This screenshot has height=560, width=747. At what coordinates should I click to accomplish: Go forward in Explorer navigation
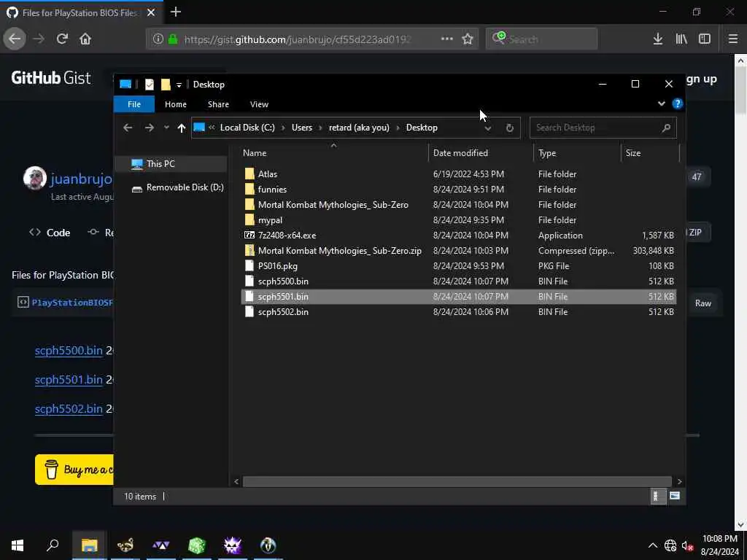149,128
